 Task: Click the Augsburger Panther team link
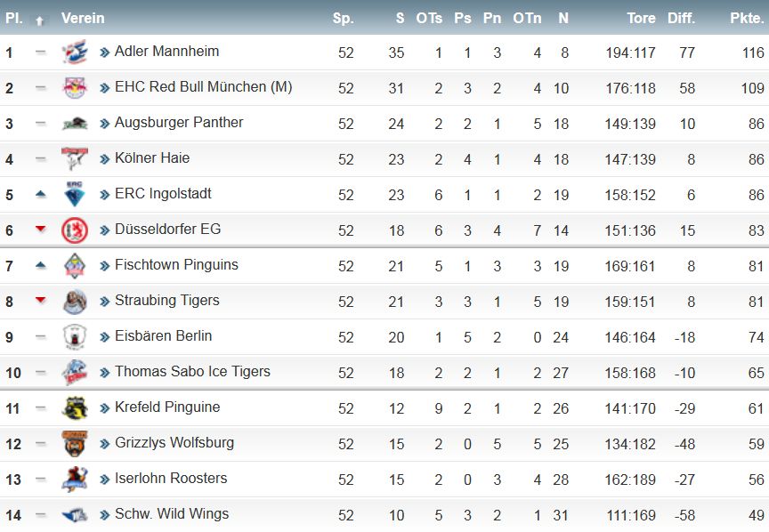[179, 122]
